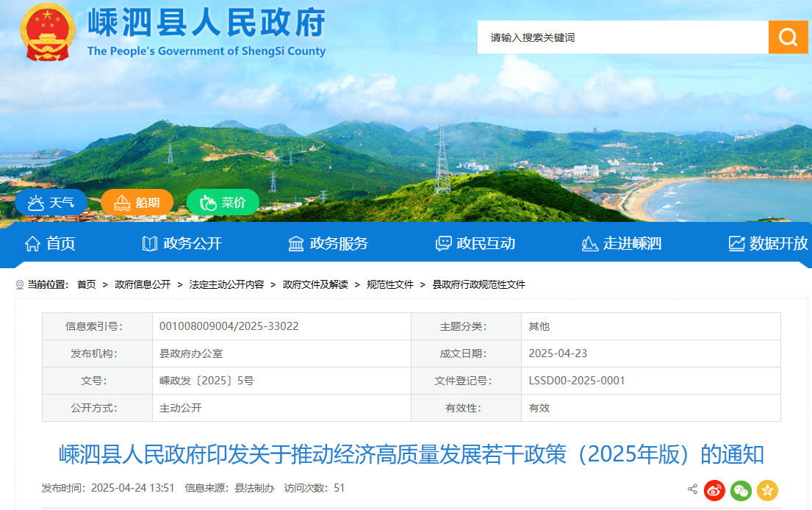Select 走进嵊泗 in the navigation bar
Screen dimensions: 812x510
coord(622,243)
